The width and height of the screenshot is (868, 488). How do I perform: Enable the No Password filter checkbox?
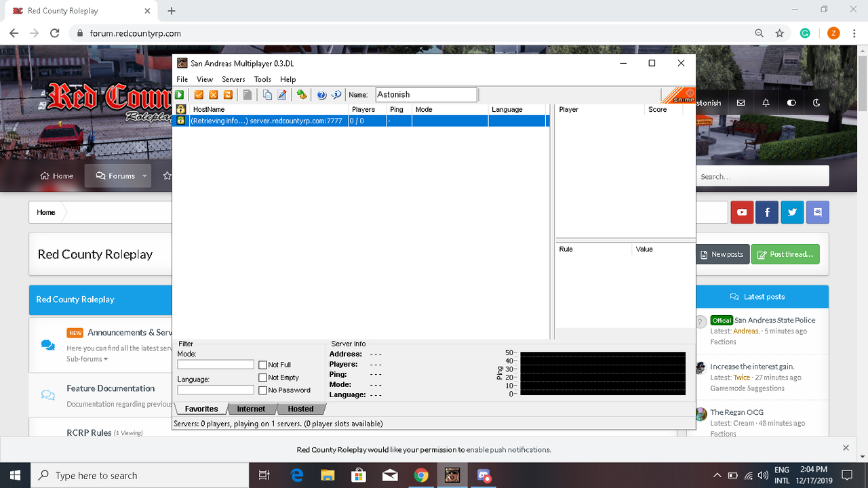(x=262, y=390)
